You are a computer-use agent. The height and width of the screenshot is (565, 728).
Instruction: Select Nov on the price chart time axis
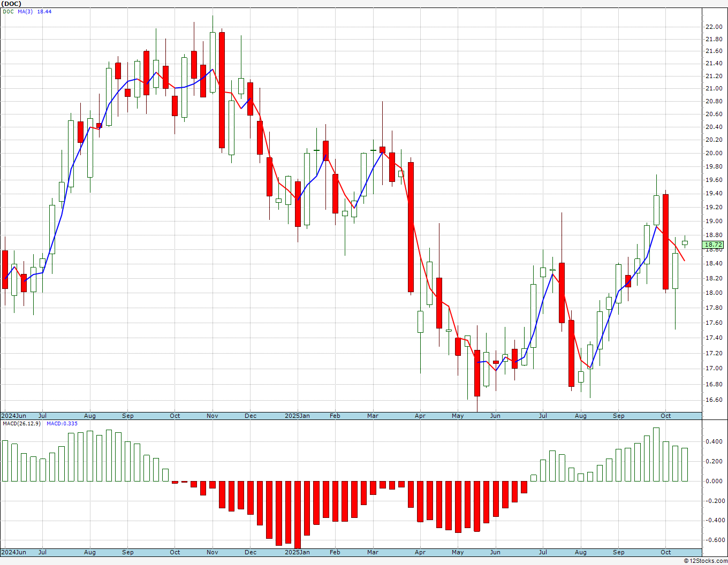213,416
